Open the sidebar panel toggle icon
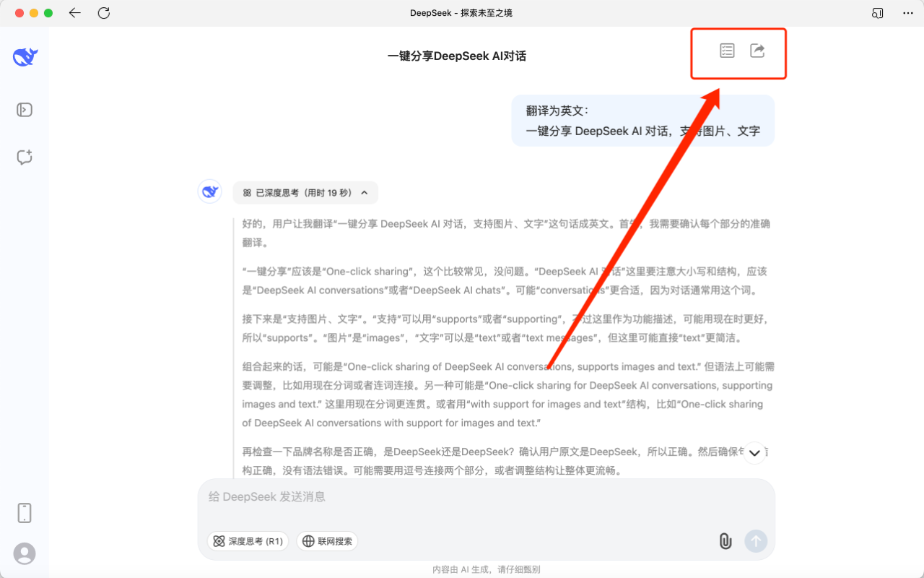The height and width of the screenshot is (578, 924). click(25, 110)
